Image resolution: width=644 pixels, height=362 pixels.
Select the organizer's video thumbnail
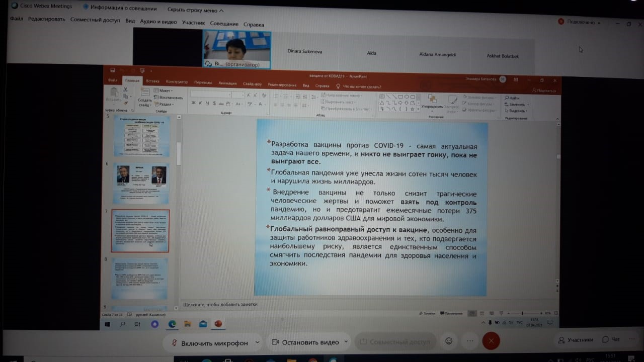pos(236,49)
